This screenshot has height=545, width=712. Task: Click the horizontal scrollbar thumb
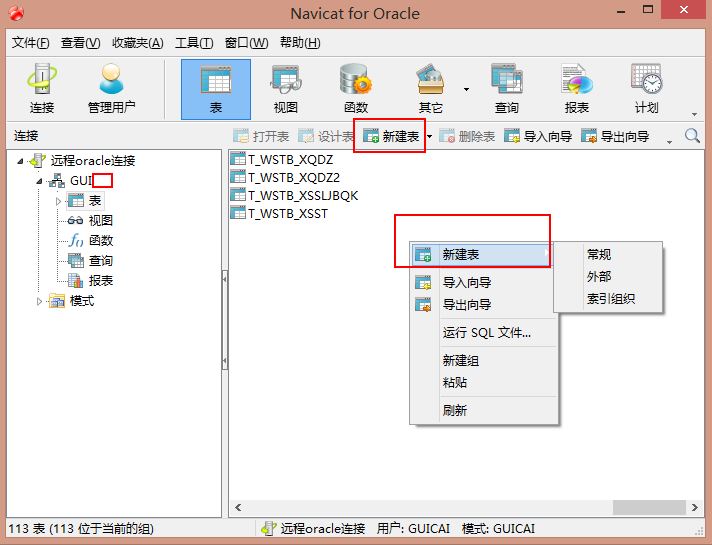649,507
